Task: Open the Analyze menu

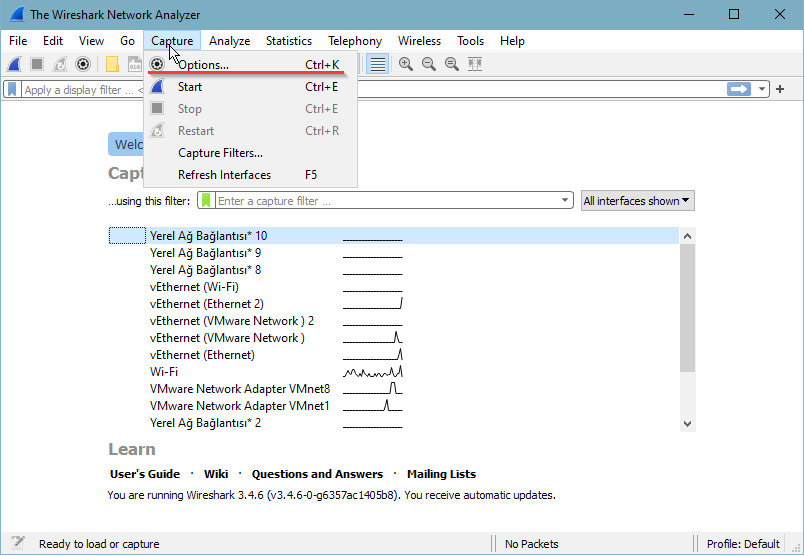Action: 229,41
